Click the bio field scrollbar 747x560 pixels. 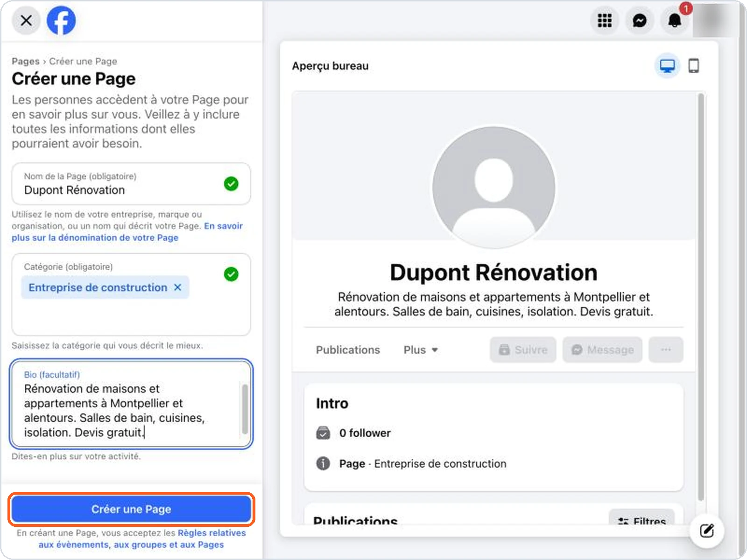(x=245, y=409)
